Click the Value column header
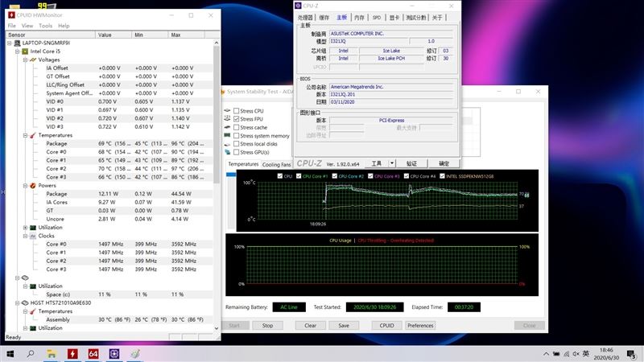 point(114,35)
